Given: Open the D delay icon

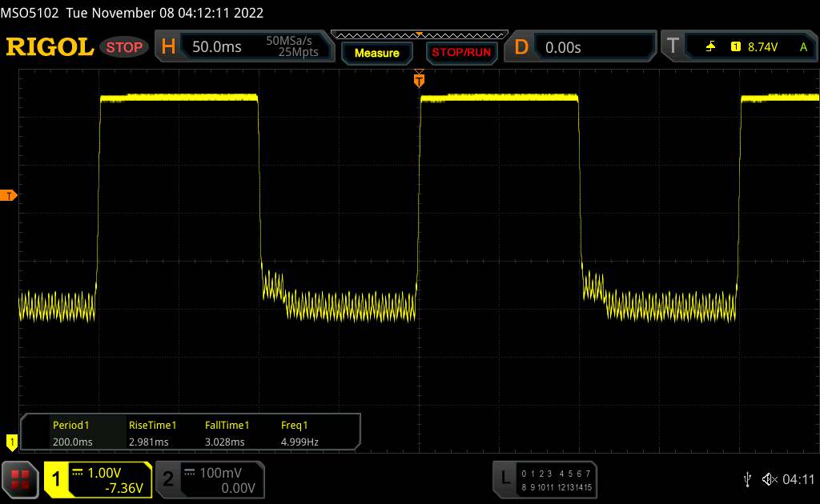Looking at the screenshot, I should click(521, 47).
